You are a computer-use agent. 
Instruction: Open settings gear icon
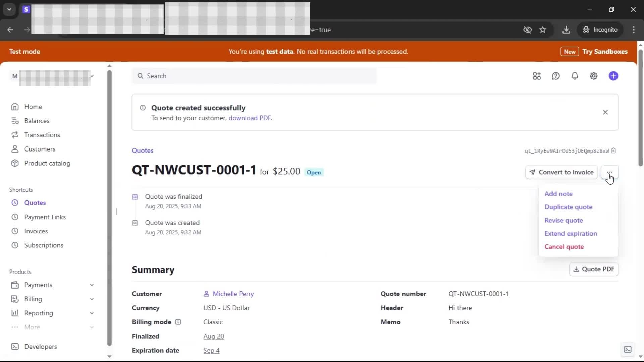[593, 76]
